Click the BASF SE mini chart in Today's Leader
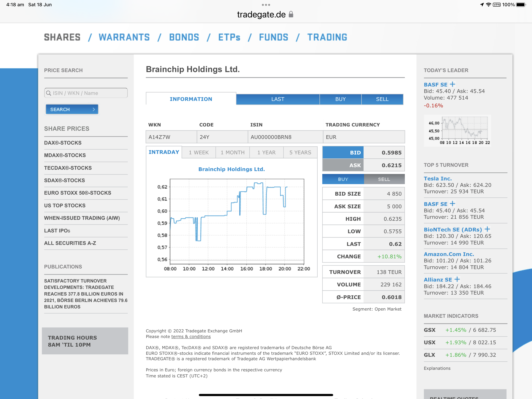Viewport: 532px width, 399px height. point(457,131)
